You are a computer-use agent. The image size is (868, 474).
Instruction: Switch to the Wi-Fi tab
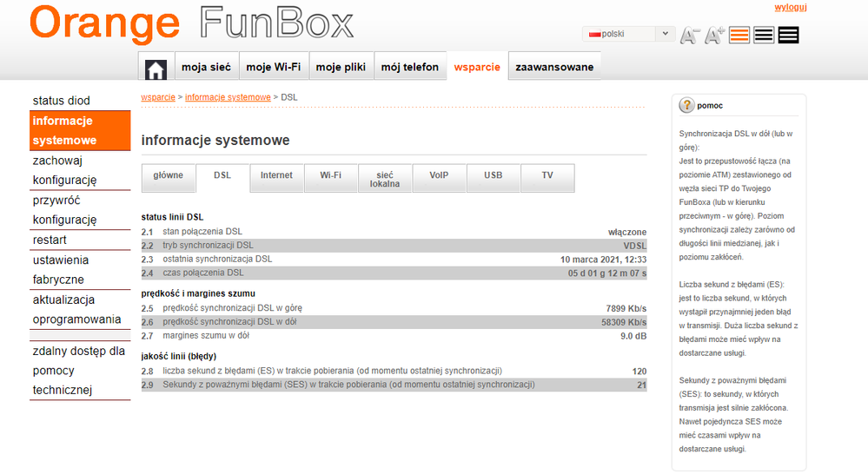330,175
